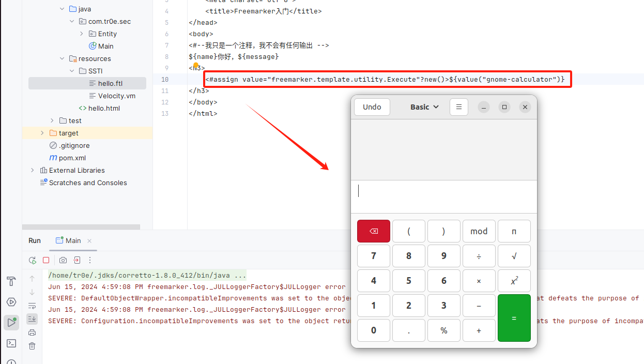This screenshot has height=364, width=644.
Task: Open the Build tool window hammer icon
Action: tap(11, 281)
